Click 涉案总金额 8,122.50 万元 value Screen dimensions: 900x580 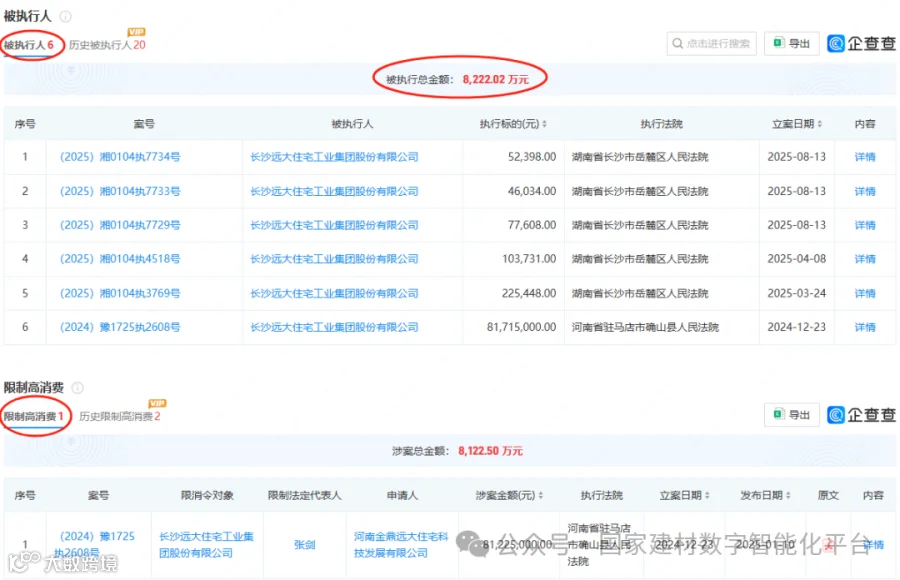490,451
